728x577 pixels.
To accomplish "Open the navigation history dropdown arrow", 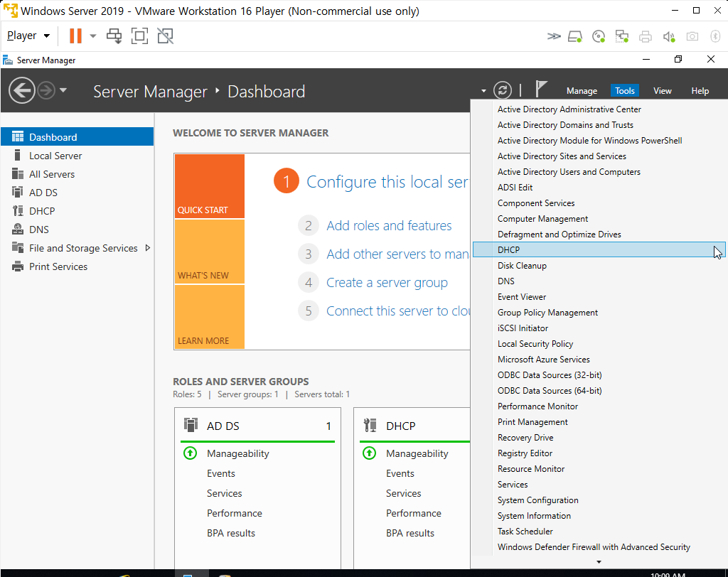I will click(63, 90).
